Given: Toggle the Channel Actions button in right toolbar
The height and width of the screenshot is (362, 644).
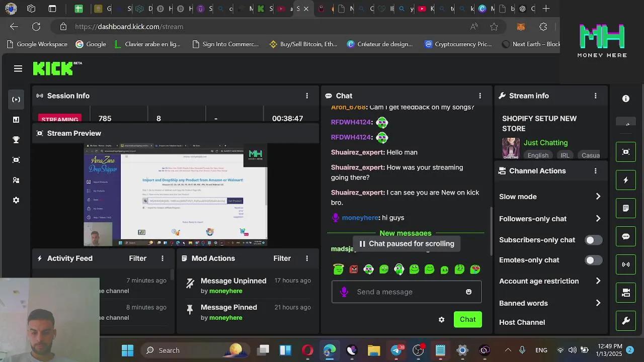Looking at the screenshot, I should [626, 293].
